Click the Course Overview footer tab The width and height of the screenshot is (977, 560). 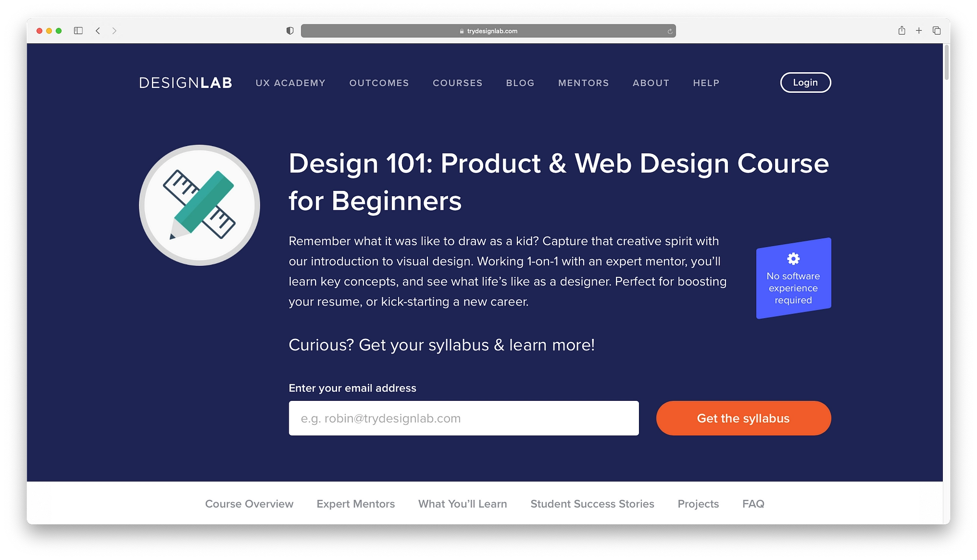click(x=250, y=503)
